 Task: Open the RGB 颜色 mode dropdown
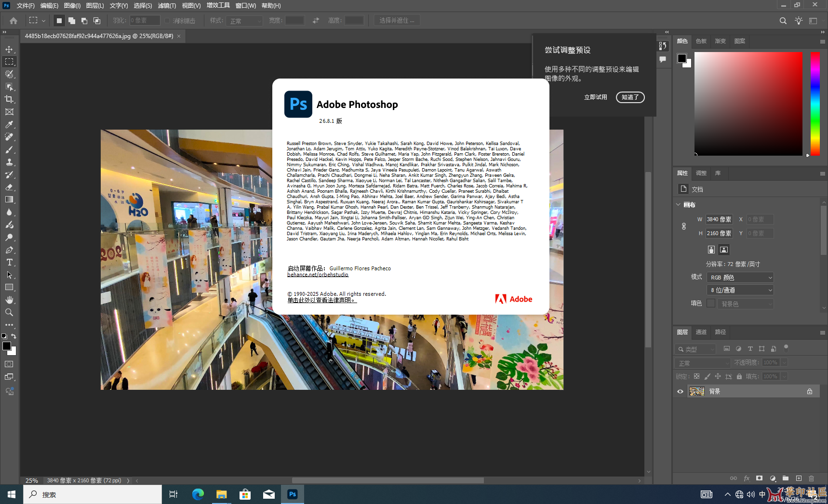pyautogui.click(x=740, y=278)
